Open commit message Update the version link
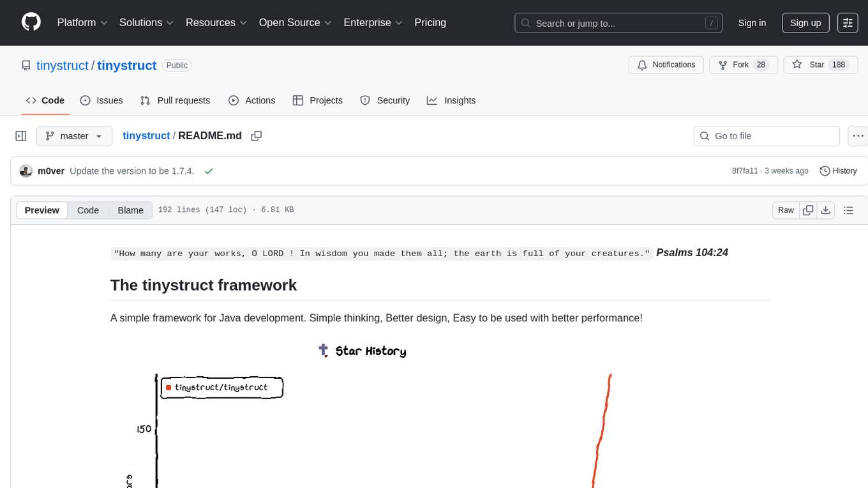Screen dimensions: 868x488 (131, 171)
